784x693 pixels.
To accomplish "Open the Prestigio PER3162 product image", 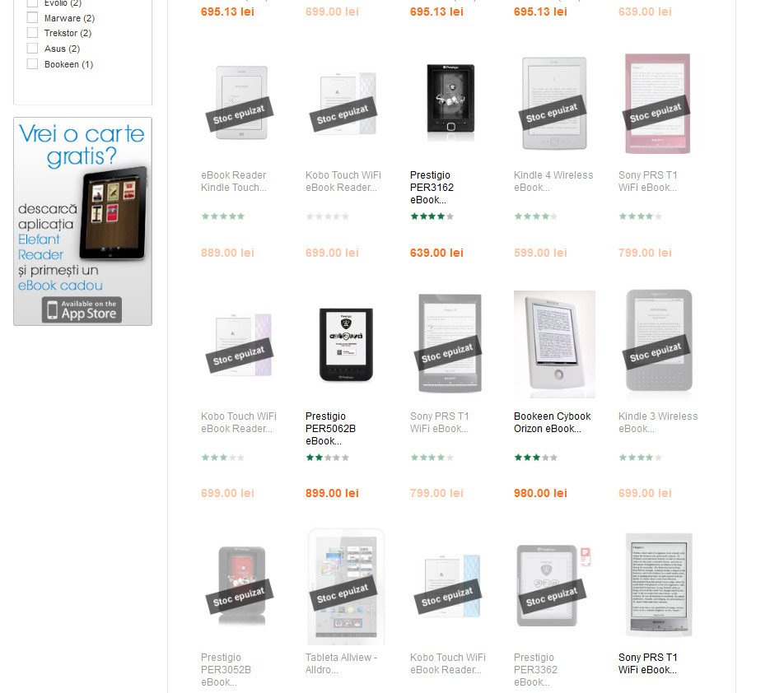I will click(x=450, y=104).
